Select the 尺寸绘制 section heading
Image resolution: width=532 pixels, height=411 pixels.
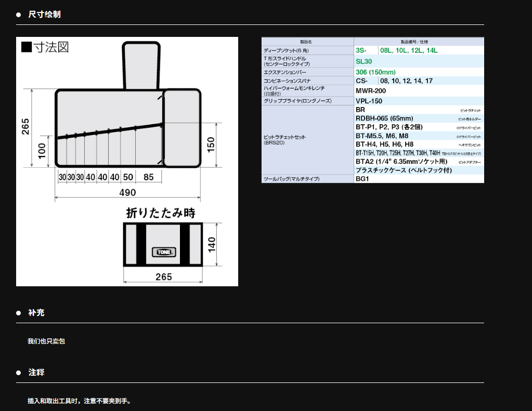(x=44, y=15)
